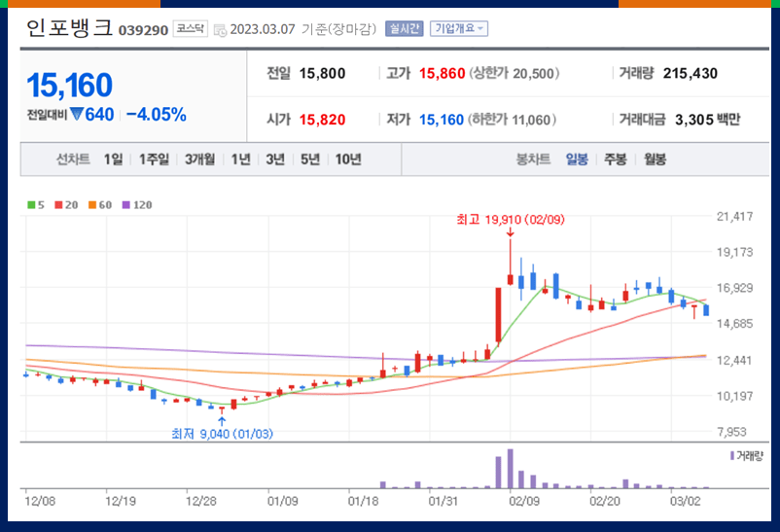Open the 기업개요 dropdown
The image size is (780, 532).
[459, 29]
